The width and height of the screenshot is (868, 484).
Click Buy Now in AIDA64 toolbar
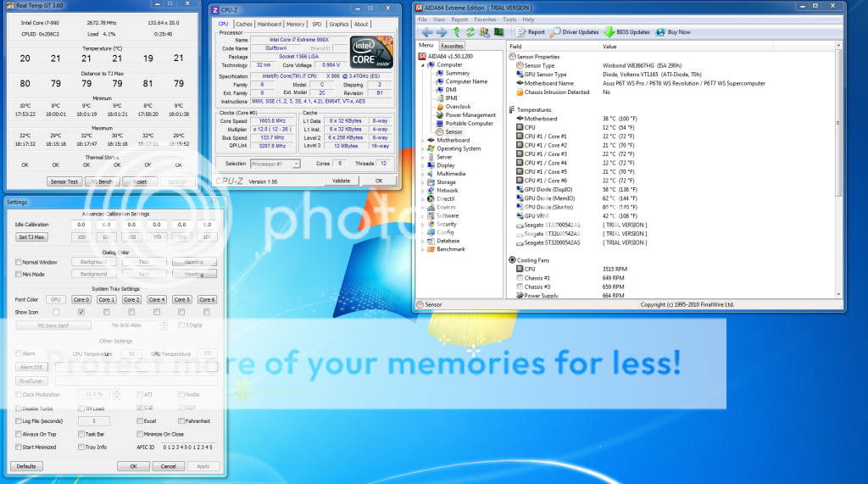(673, 32)
